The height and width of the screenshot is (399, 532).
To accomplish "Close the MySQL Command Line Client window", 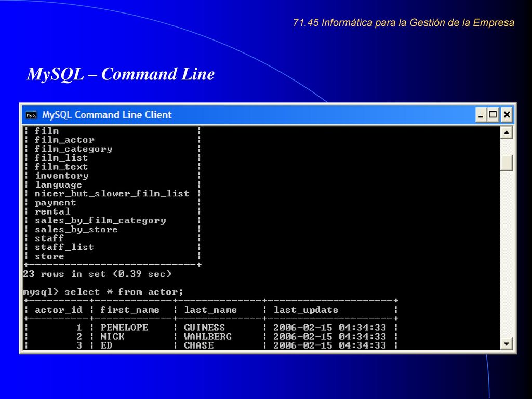I will click(507, 115).
